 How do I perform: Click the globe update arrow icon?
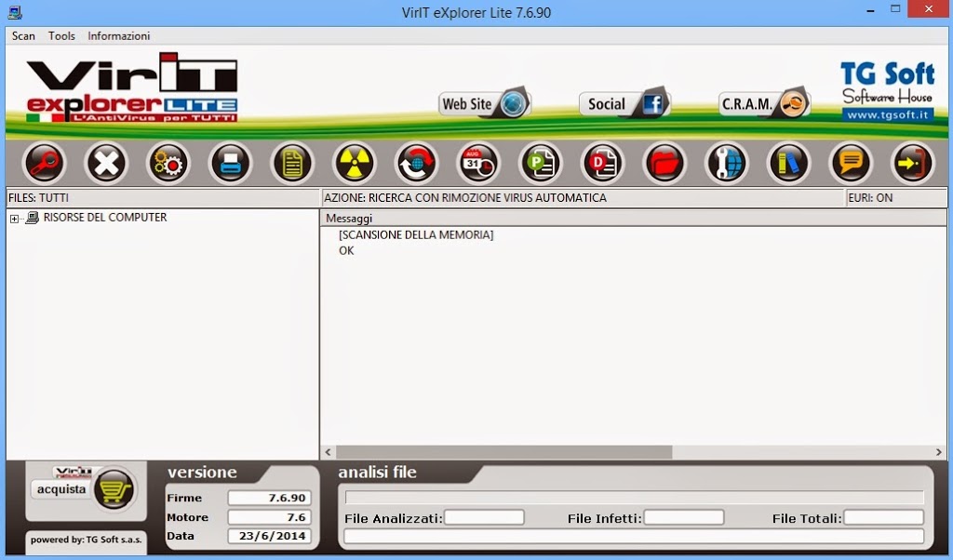click(416, 163)
